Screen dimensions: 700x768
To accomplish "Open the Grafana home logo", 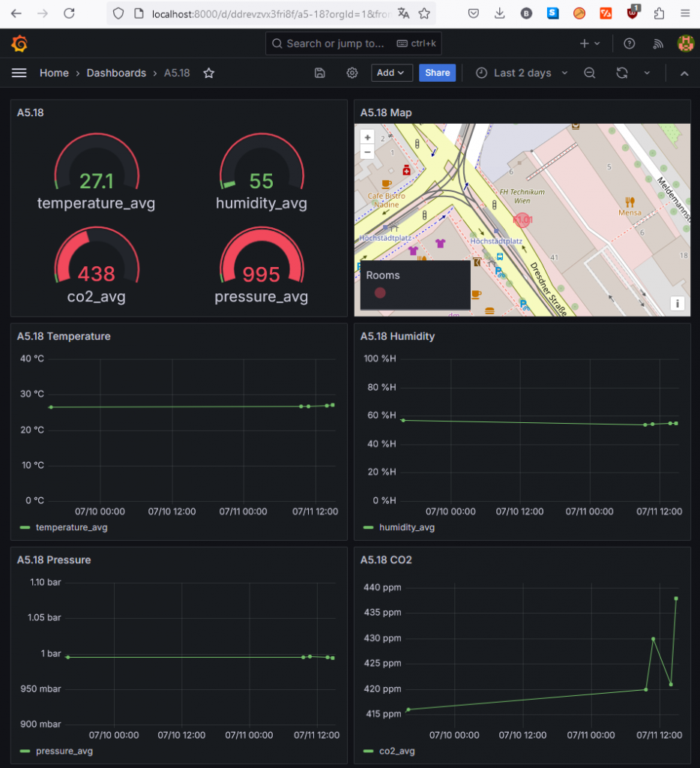I will point(19,43).
